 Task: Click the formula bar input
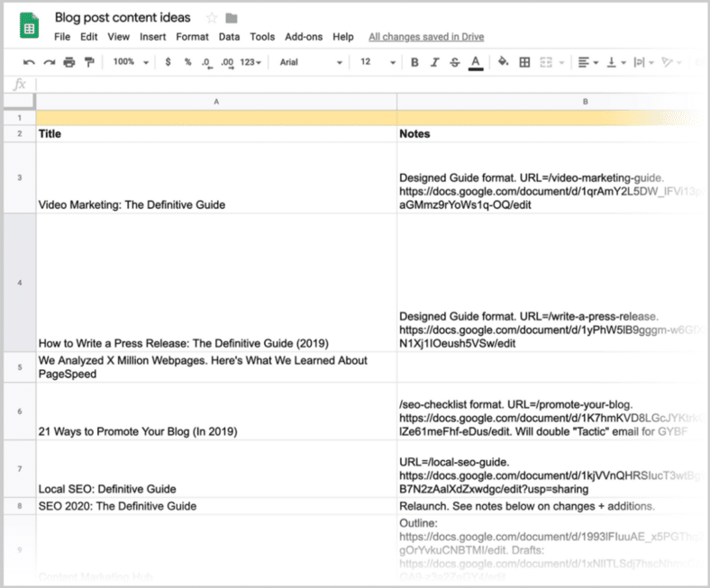[x=371, y=85]
